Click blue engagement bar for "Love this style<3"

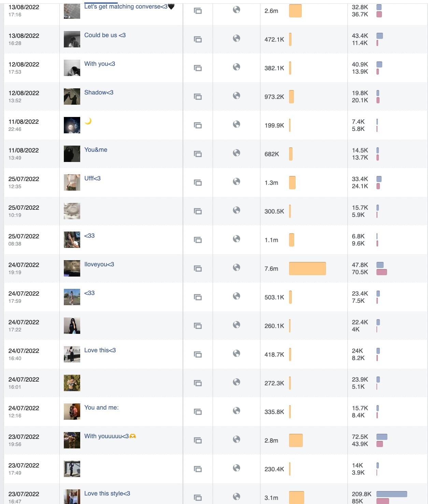pos(391,494)
